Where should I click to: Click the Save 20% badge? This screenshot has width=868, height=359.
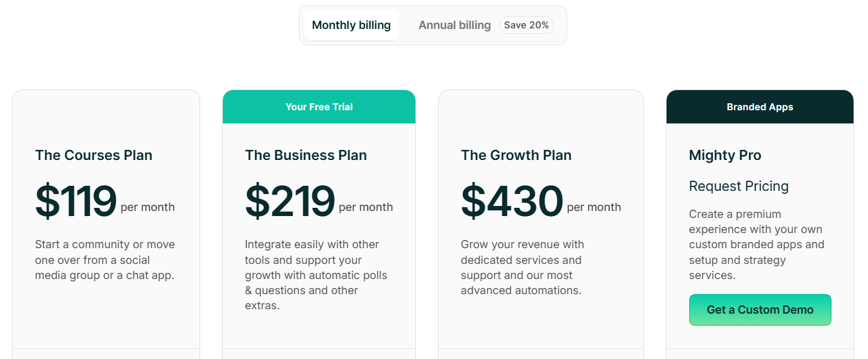tap(526, 25)
